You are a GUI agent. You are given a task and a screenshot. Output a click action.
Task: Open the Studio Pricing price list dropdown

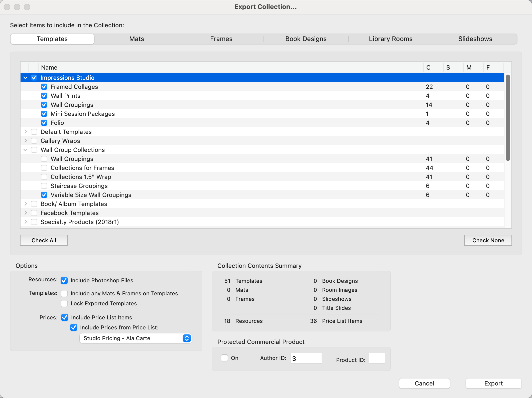136,338
